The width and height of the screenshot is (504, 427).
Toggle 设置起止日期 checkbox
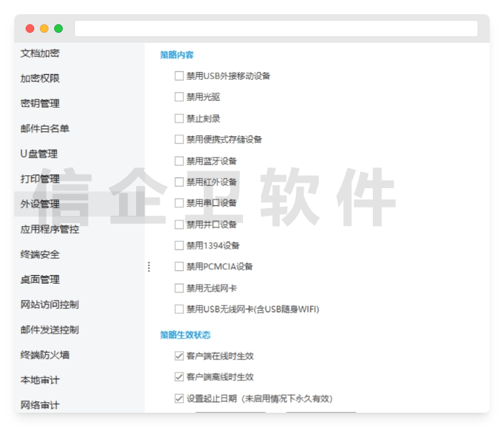click(179, 398)
